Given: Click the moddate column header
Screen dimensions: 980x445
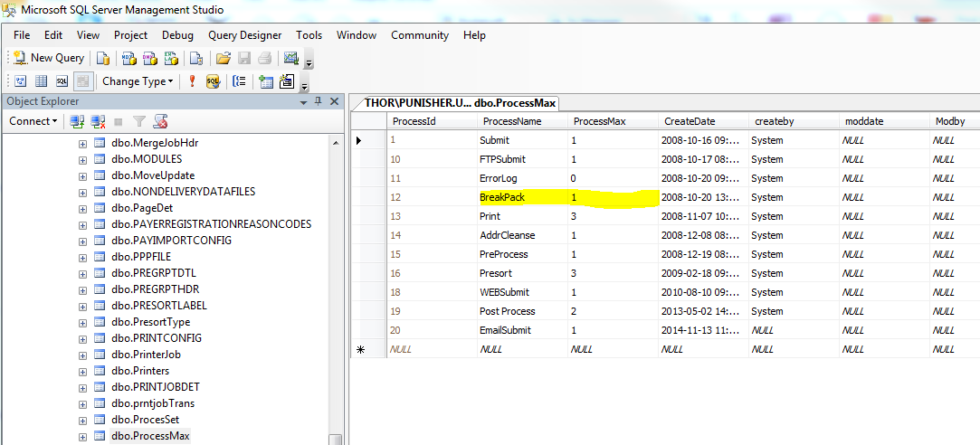Looking at the screenshot, I should coord(884,121).
